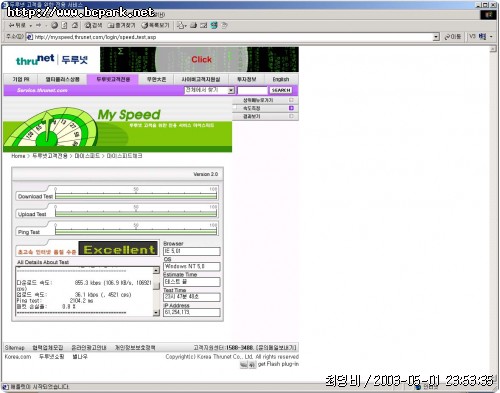Click the details box scroll up arrow
The height and width of the screenshot is (393, 500).
tap(156, 271)
